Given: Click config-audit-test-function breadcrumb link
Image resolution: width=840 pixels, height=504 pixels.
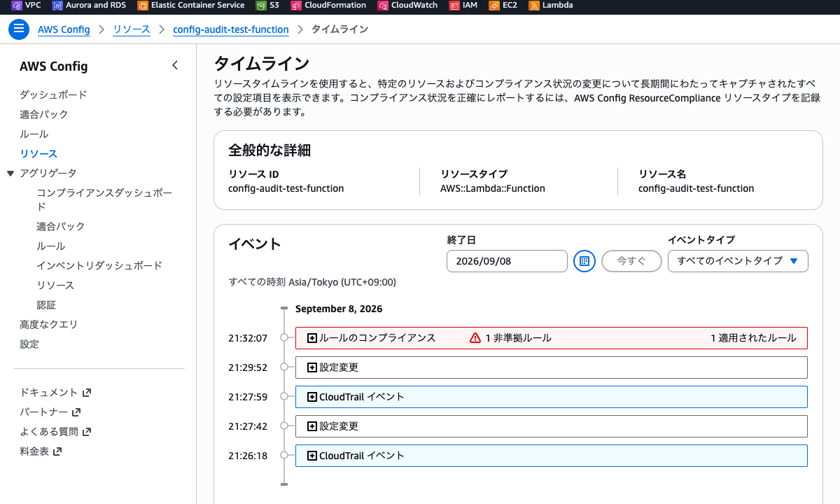Looking at the screenshot, I should pyautogui.click(x=231, y=29).
